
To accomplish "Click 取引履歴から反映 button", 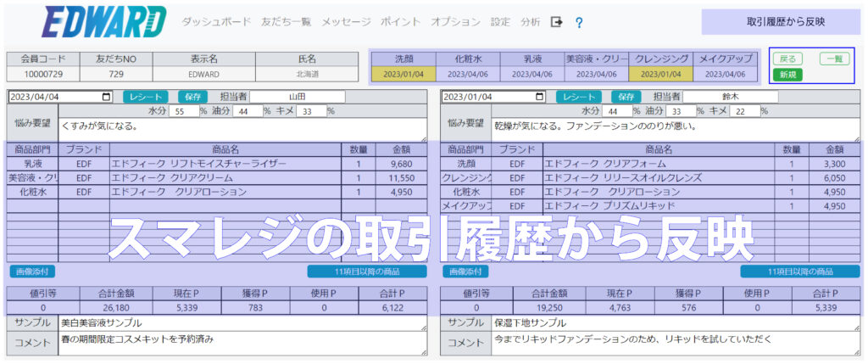I will coord(781,22).
